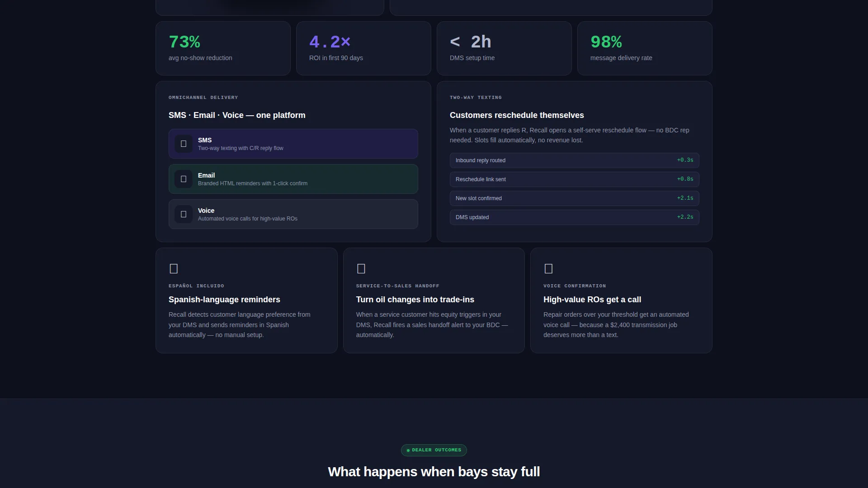Screen dimensions: 868x488
Task: Select the Voice automated calls row
Action: pos(293,214)
